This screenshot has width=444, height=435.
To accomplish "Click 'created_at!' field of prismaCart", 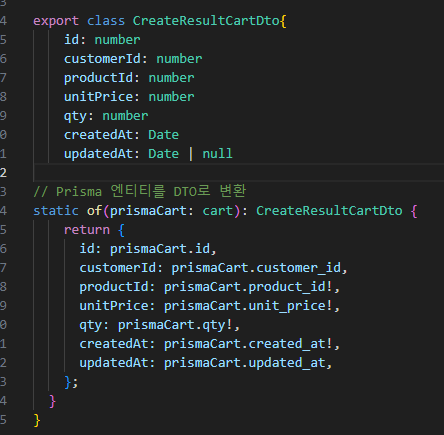I will pos(291,344).
